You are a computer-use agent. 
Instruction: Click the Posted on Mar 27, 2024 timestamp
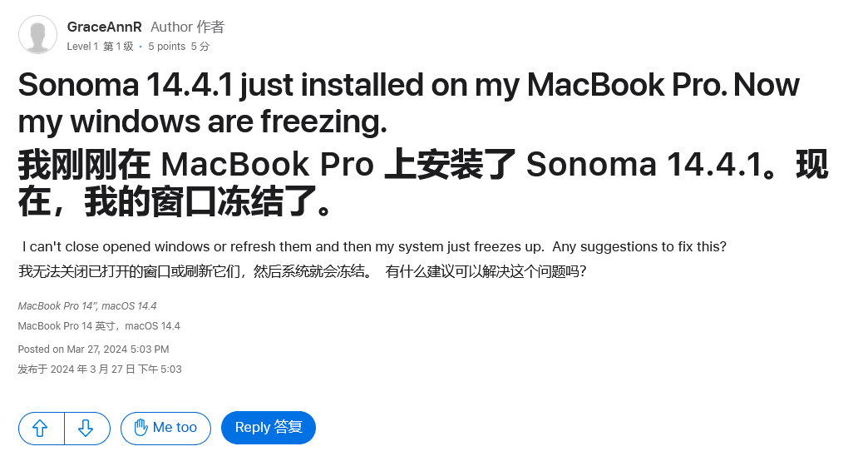pyautogui.click(x=93, y=350)
